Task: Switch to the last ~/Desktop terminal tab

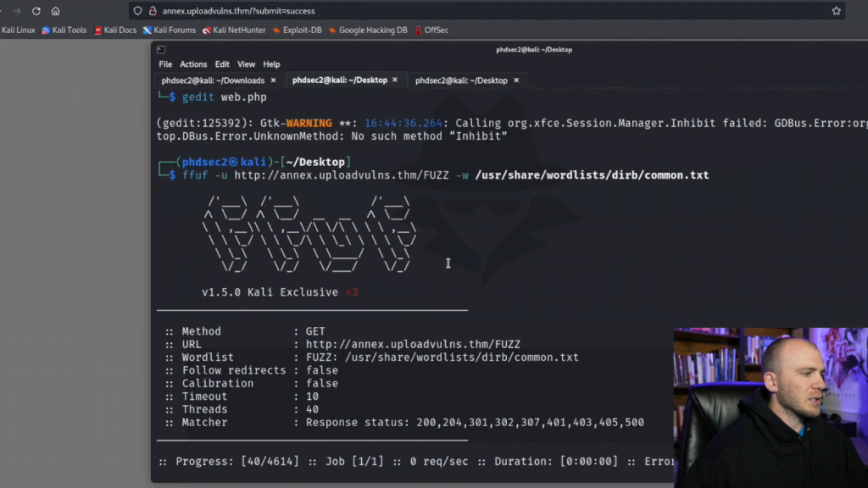Action: pos(461,80)
